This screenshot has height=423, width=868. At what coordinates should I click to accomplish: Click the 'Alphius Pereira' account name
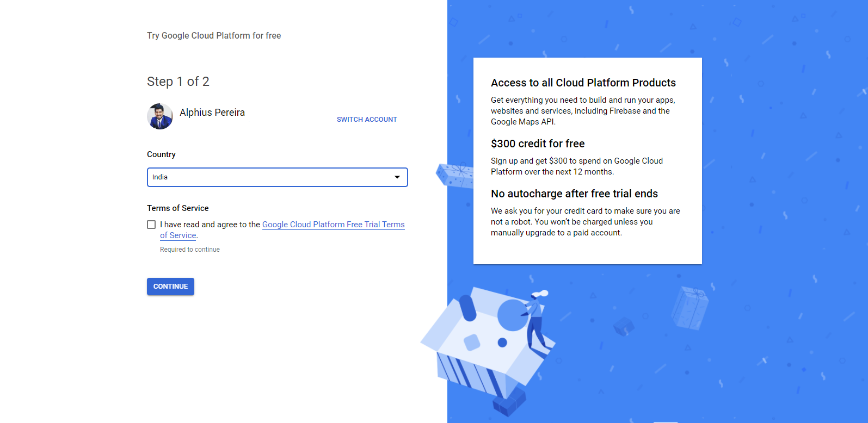click(212, 113)
